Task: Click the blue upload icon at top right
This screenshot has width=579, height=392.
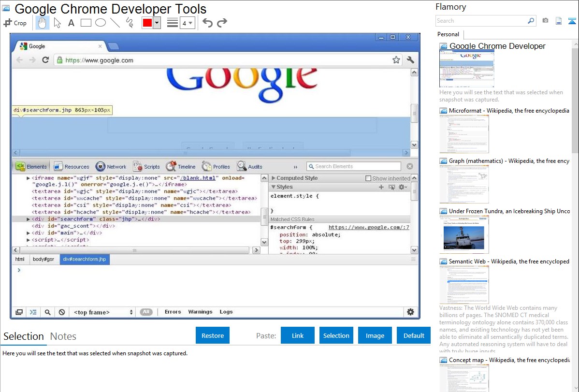Action: coord(572,21)
